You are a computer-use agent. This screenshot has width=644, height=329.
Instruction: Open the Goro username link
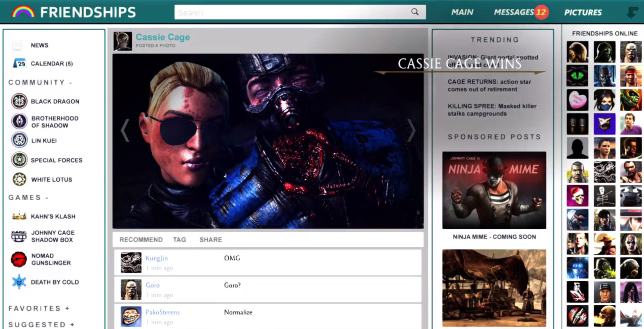tap(152, 285)
